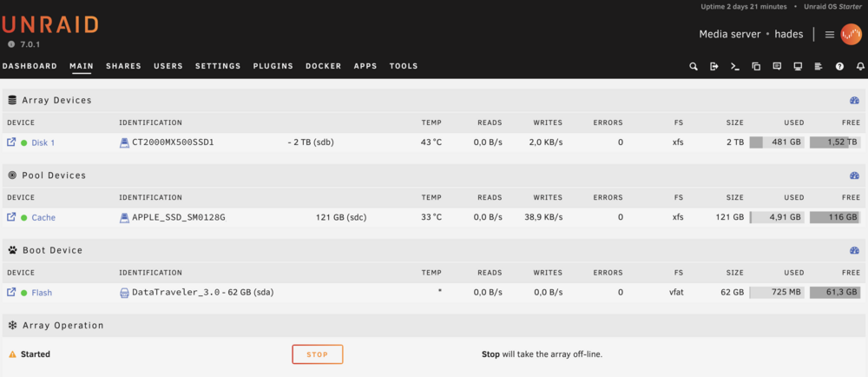The height and width of the screenshot is (377, 868).
Task: Click the Disk 1 used space bar
Action: coord(777,142)
